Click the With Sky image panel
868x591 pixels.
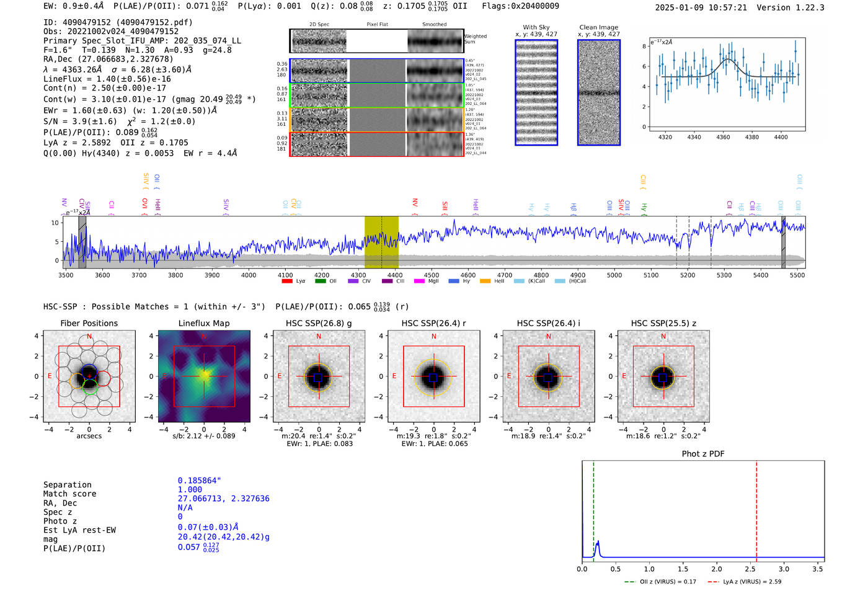536,92
